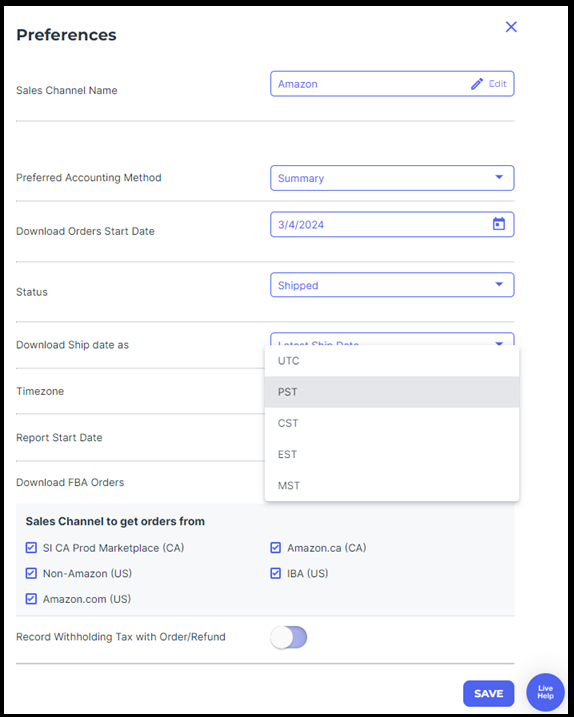Click the pencil Edit icon for channel name
This screenshot has height=717, width=574.
click(477, 84)
